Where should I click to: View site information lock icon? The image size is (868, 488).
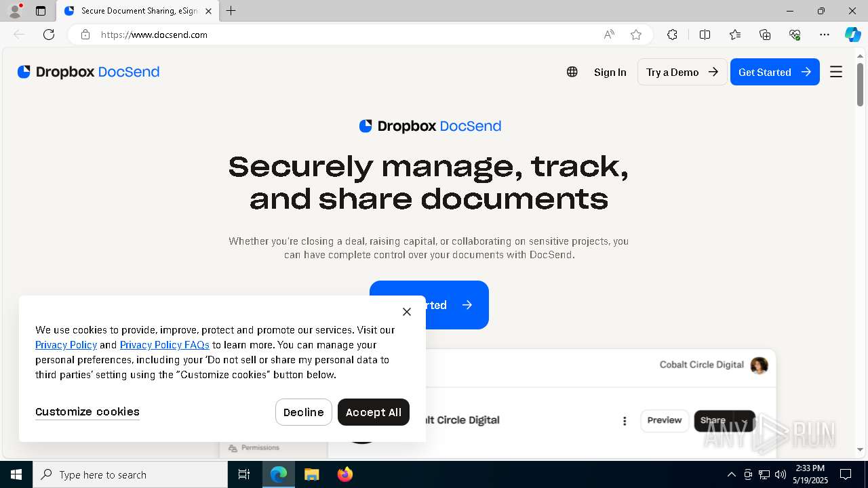tap(85, 35)
